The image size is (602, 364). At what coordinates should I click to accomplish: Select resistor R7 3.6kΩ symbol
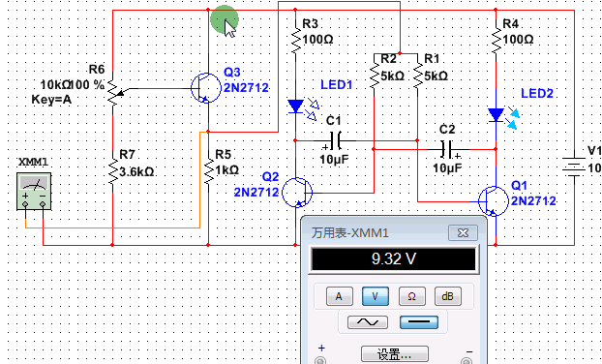click(x=113, y=170)
